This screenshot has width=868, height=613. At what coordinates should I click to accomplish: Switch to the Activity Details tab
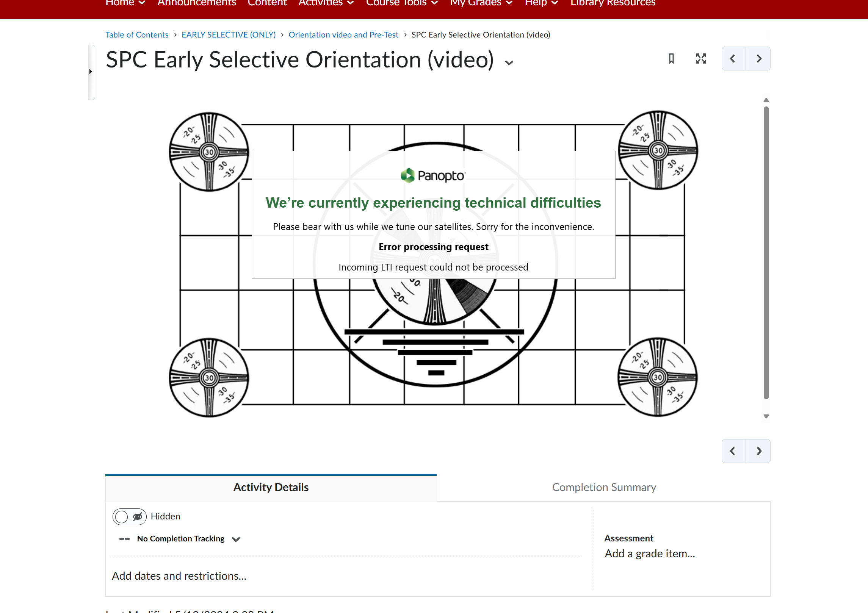pyautogui.click(x=271, y=488)
